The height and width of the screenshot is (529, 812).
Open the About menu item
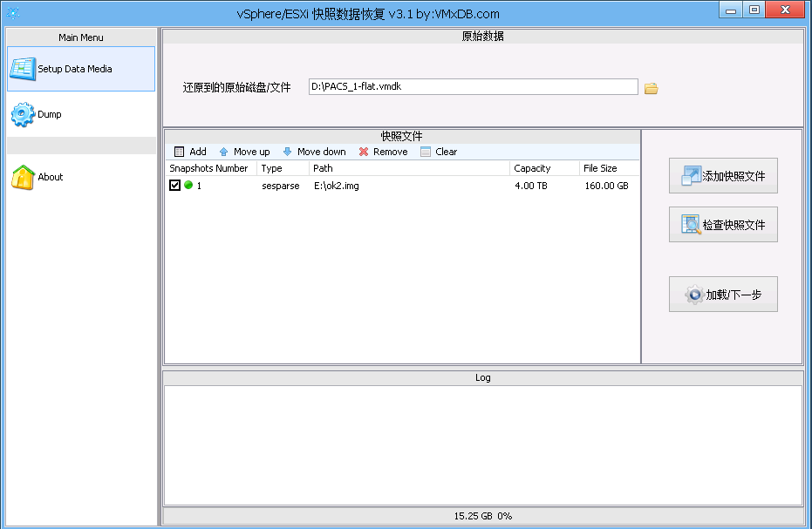click(x=81, y=177)
